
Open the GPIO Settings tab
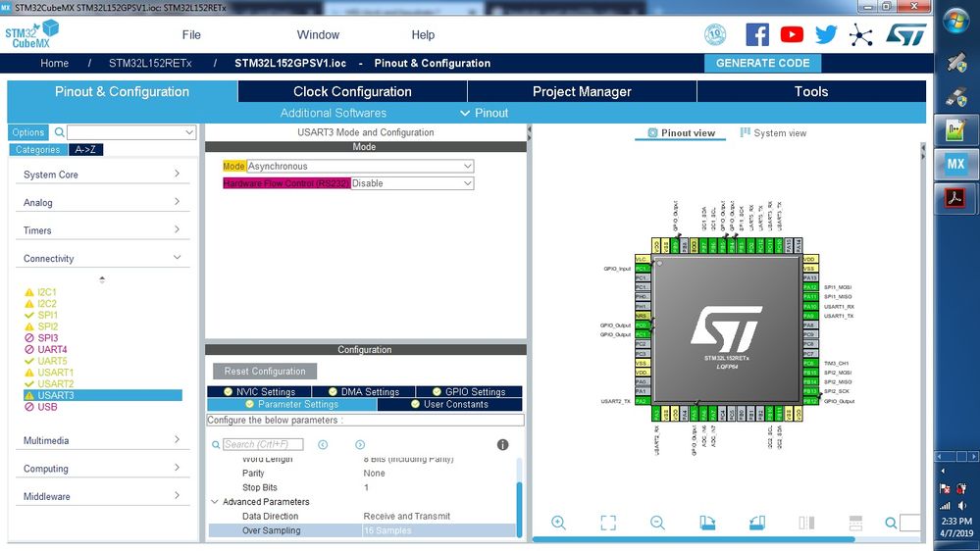click(x=469, y=392)
